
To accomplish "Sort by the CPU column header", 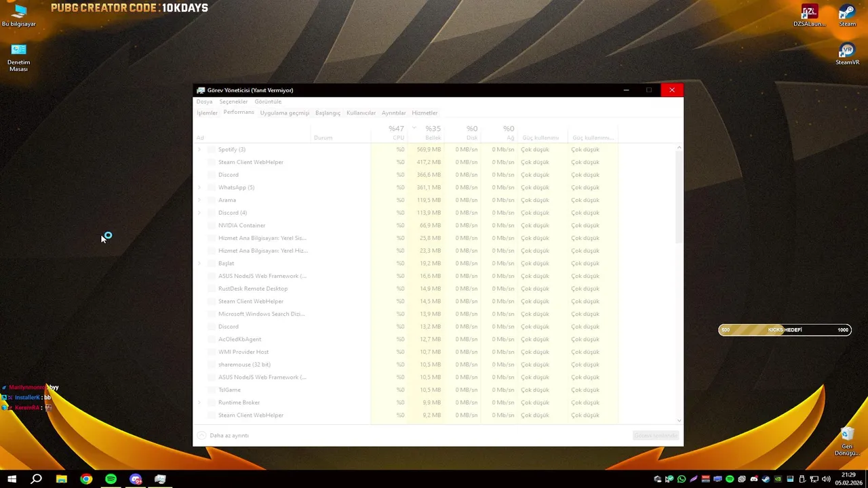I will [x=389, y=133].
